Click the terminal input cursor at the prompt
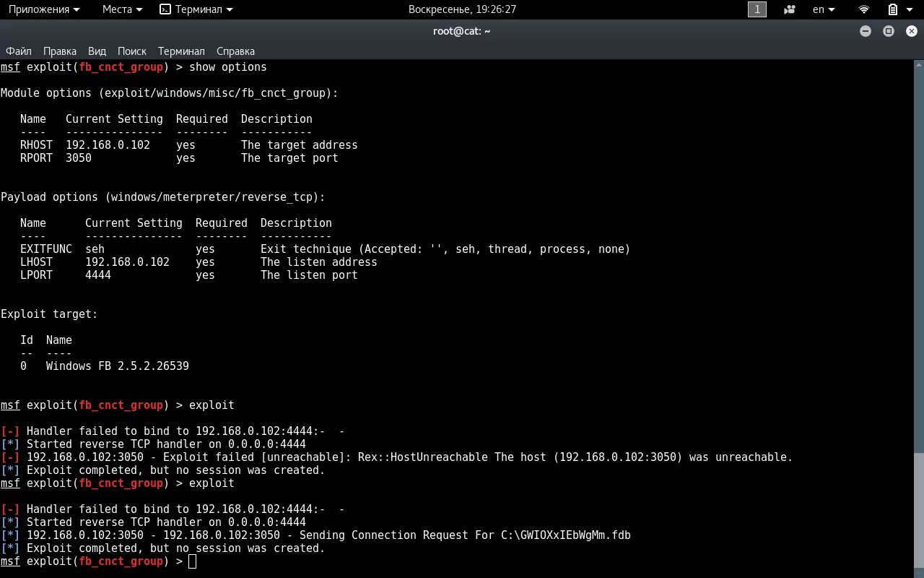The image size is (924, 578). (192, 561)
